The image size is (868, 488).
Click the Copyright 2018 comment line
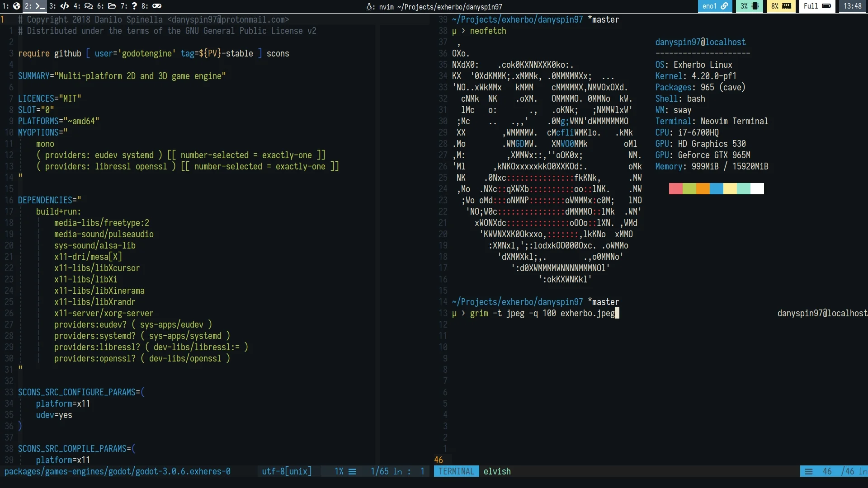(x=154, y=19)
